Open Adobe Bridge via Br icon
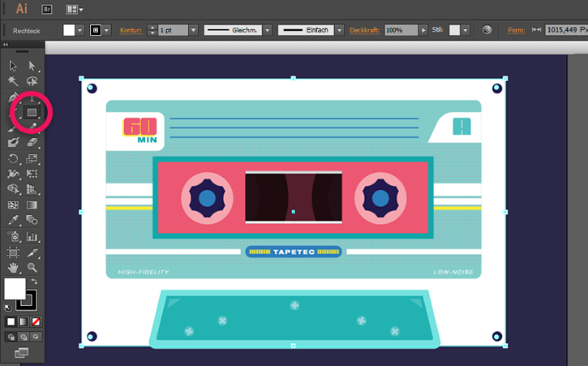Screen dimensions: 588x366 coord(47,10)
